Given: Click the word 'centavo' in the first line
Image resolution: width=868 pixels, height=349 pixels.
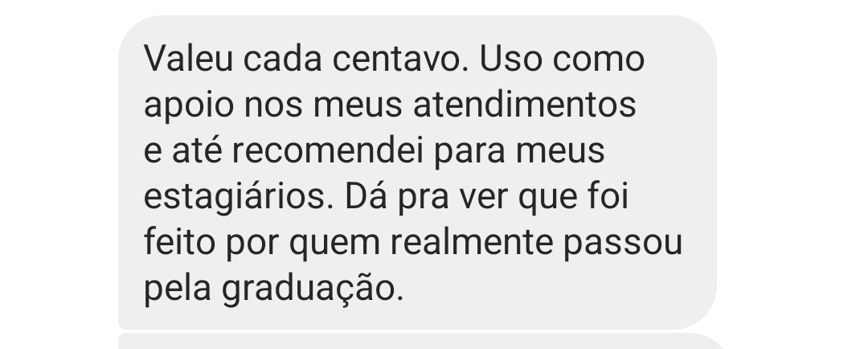Looking at the screenshot, I should [x=400, y=59].
